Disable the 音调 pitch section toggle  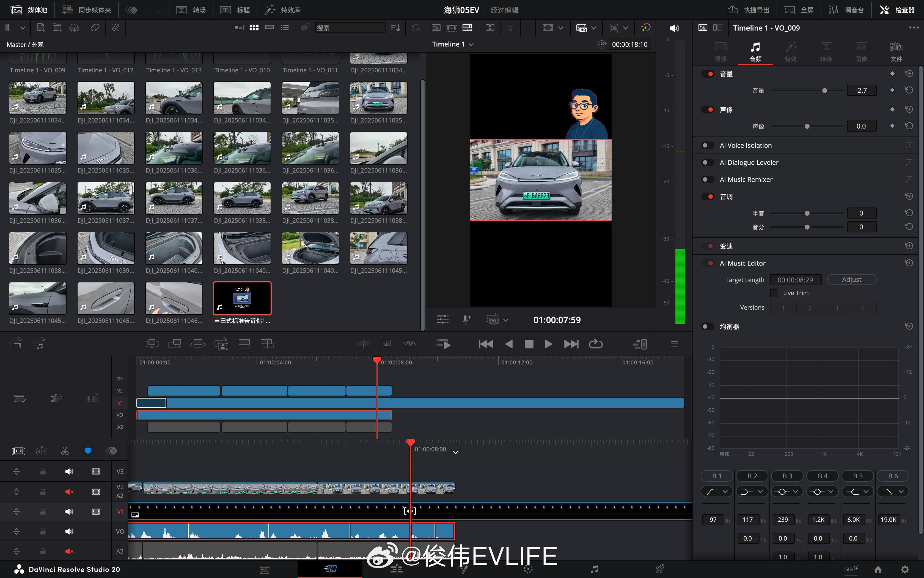708,197
